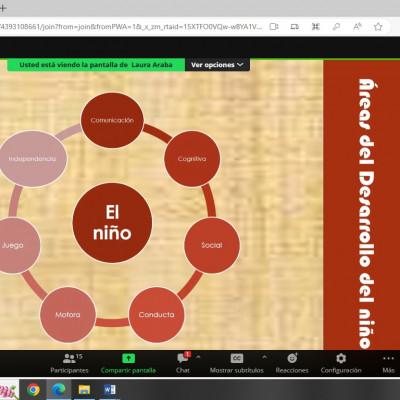The width and height of the screenshot is (400, 400).
Task: Open the app/extension grid icon in address bar
Action: pos(316,27)
